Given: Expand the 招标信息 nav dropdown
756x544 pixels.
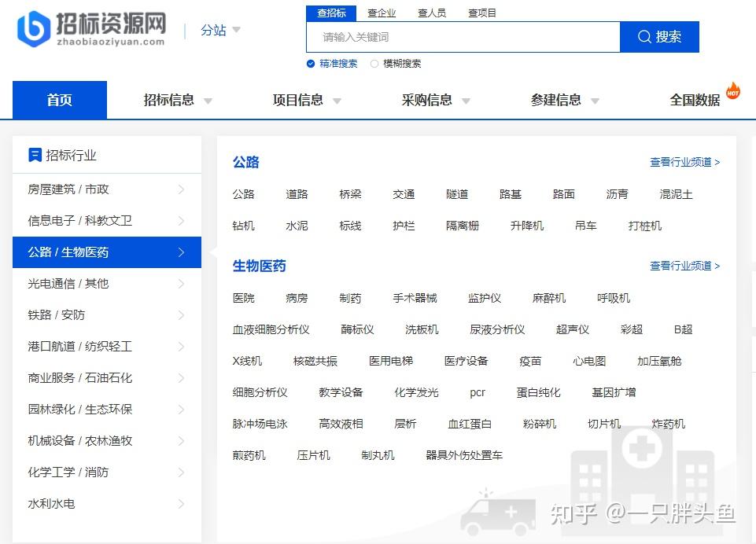Looking at the screenshot, I should coord(208,101).
